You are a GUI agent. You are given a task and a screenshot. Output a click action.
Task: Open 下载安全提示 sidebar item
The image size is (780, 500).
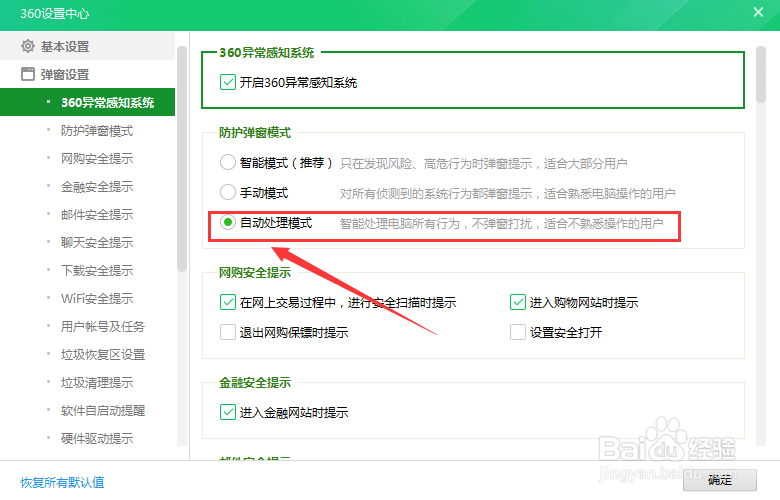click(x=97, y=271)
